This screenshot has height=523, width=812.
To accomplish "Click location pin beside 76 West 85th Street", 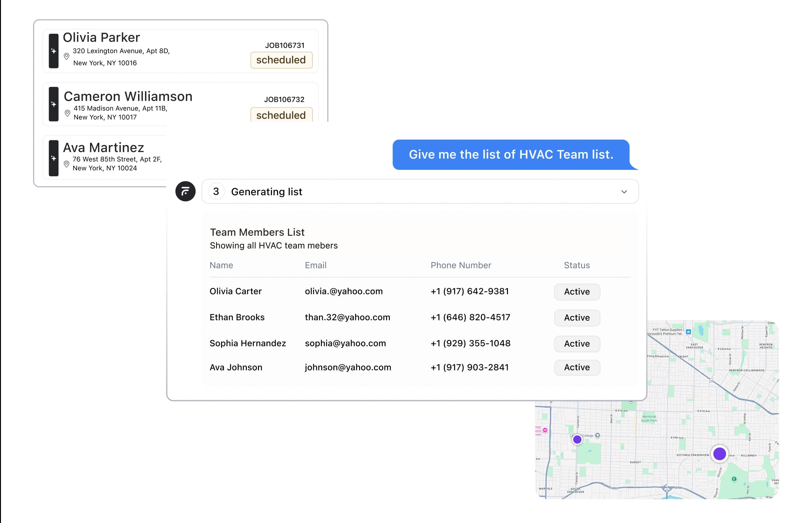I will tap(66, 164).
